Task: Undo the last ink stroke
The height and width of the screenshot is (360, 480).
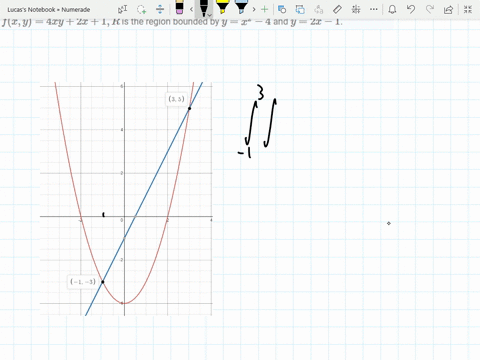Action: 411,9
